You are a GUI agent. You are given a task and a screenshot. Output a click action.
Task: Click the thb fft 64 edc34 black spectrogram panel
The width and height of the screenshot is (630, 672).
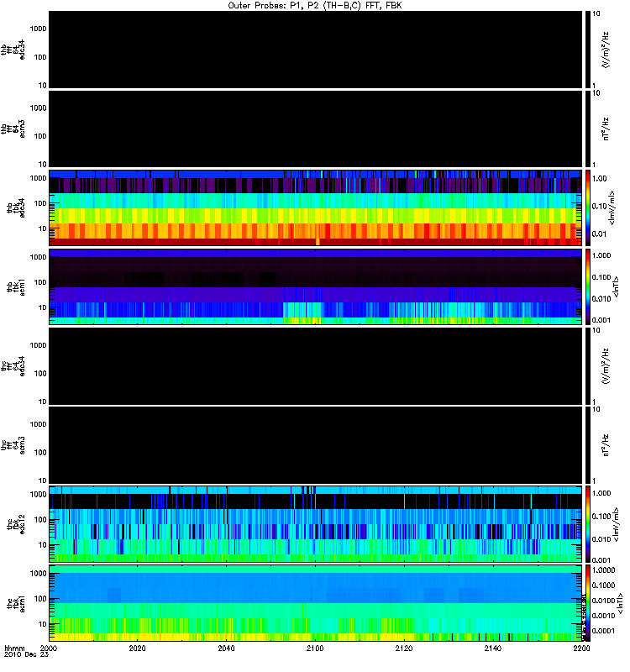(x=316, y=50)
